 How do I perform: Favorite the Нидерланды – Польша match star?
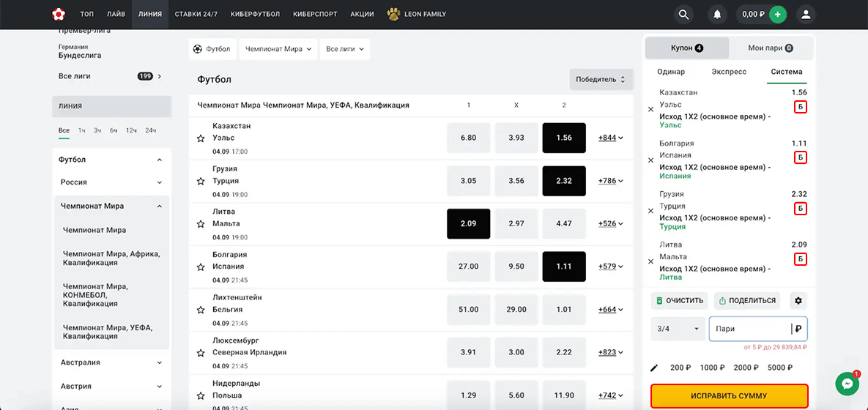[201, 395]
